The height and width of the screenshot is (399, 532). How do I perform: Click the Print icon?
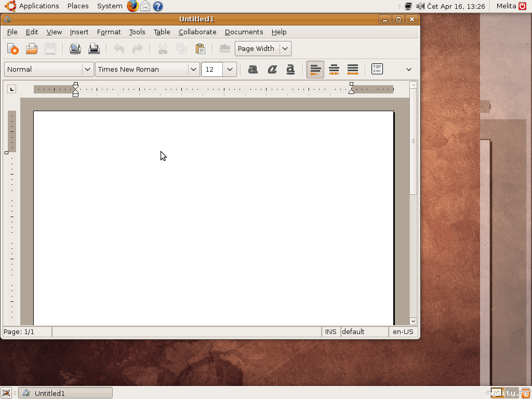click(94, 49)
